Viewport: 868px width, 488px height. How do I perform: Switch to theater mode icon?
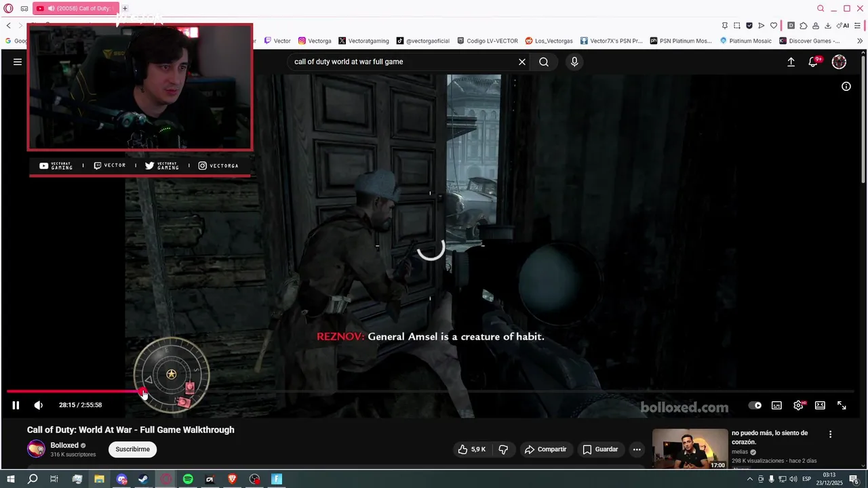tap(820, 405)
